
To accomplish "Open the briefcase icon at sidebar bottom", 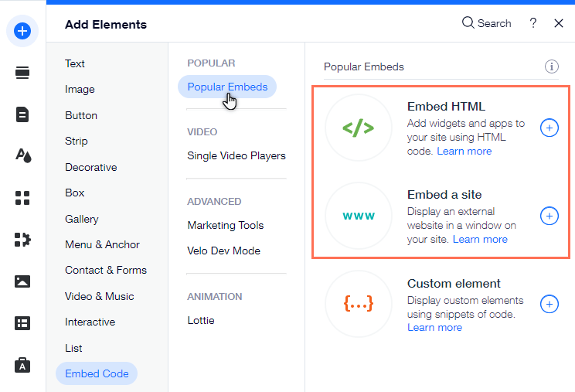I will click(x=22, y=365).
